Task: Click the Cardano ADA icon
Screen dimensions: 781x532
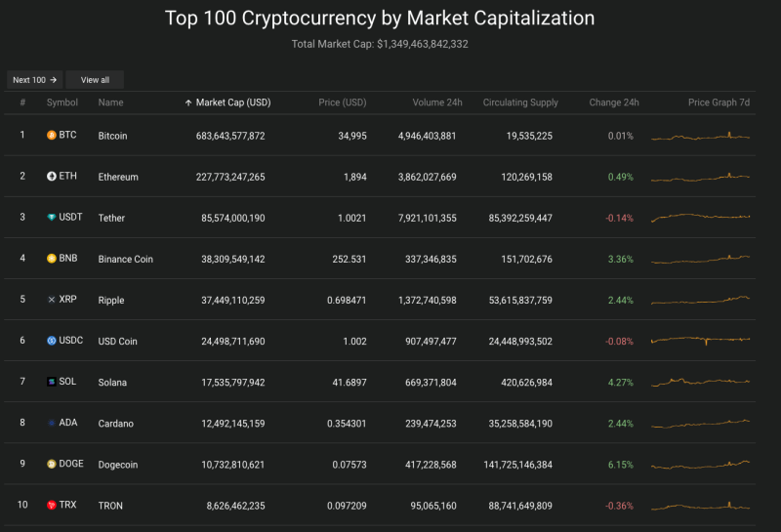Action: [52, 423]
